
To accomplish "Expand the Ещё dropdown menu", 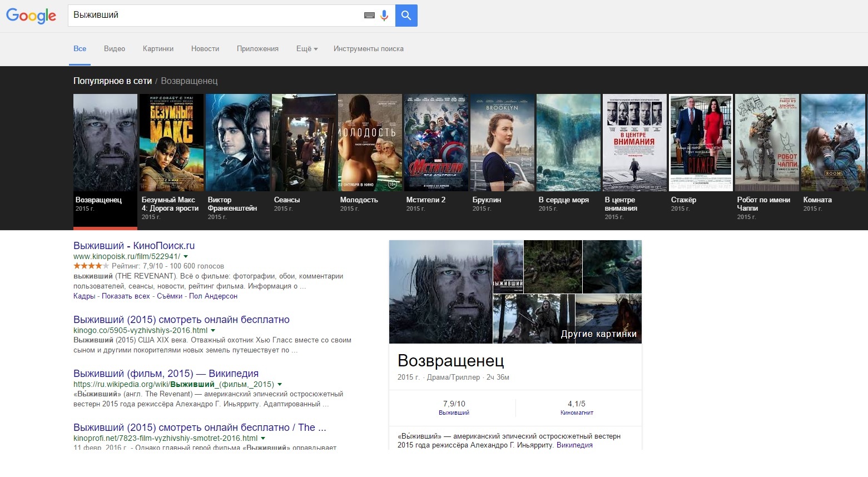I will point(307,49).
